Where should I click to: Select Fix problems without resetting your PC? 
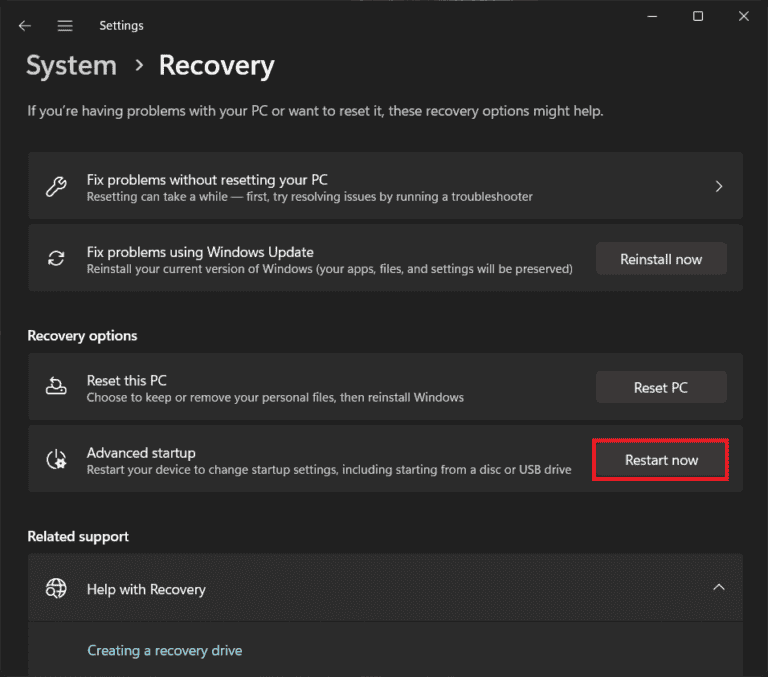(x=207, y=180)
